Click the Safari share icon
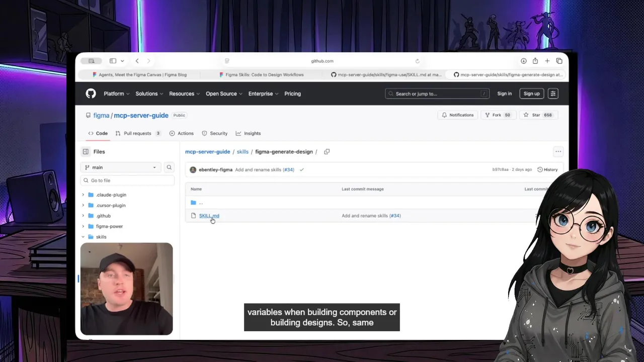 pyautogui.click(x=535, y=61)
